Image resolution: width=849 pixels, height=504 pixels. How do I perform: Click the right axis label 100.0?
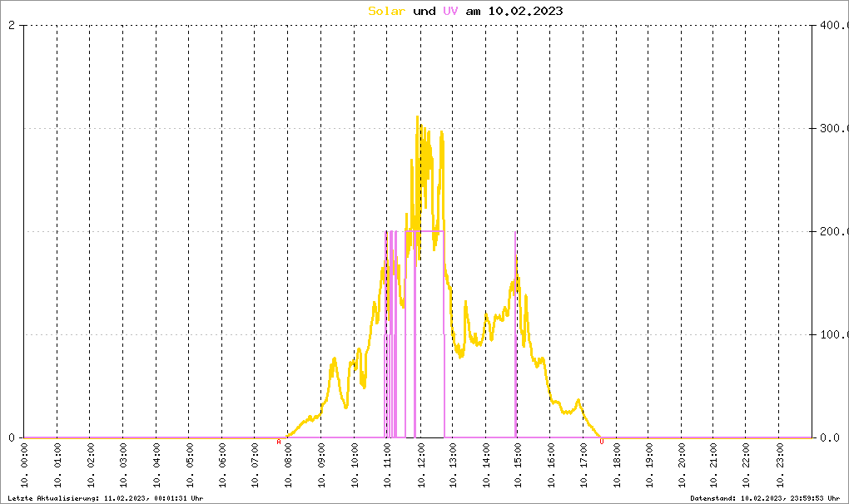coord(834,334)
